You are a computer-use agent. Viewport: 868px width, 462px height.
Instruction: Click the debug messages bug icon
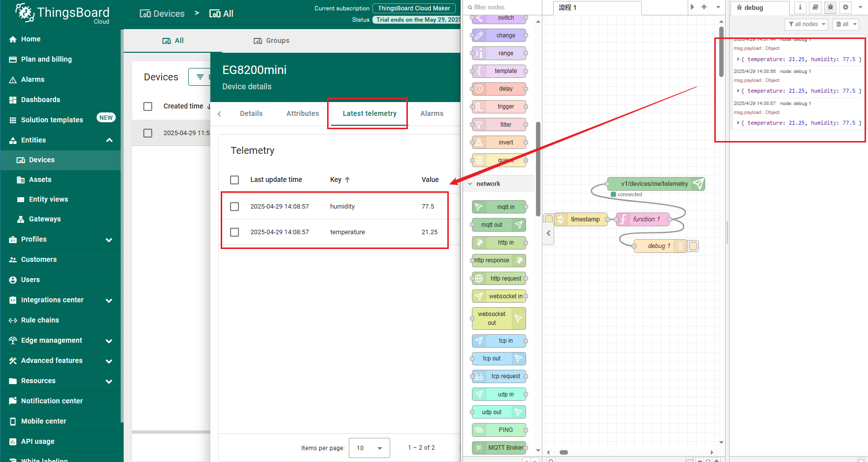point(831,7)
